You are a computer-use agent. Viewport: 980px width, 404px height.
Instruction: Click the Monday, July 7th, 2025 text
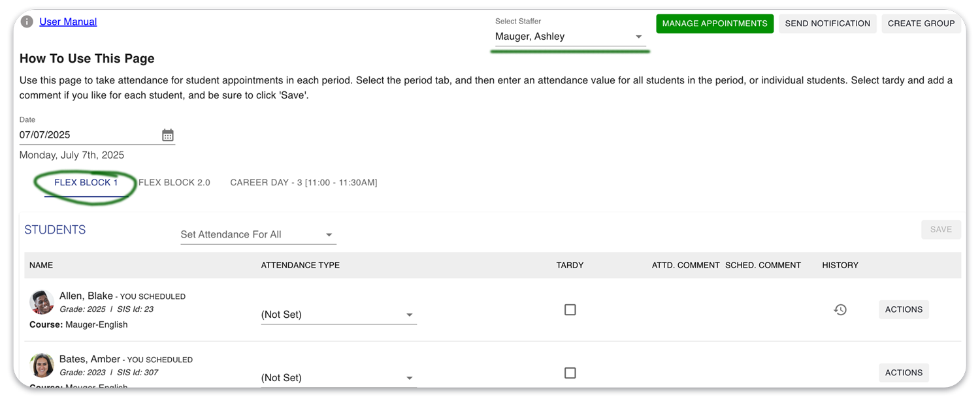point(72,155)
